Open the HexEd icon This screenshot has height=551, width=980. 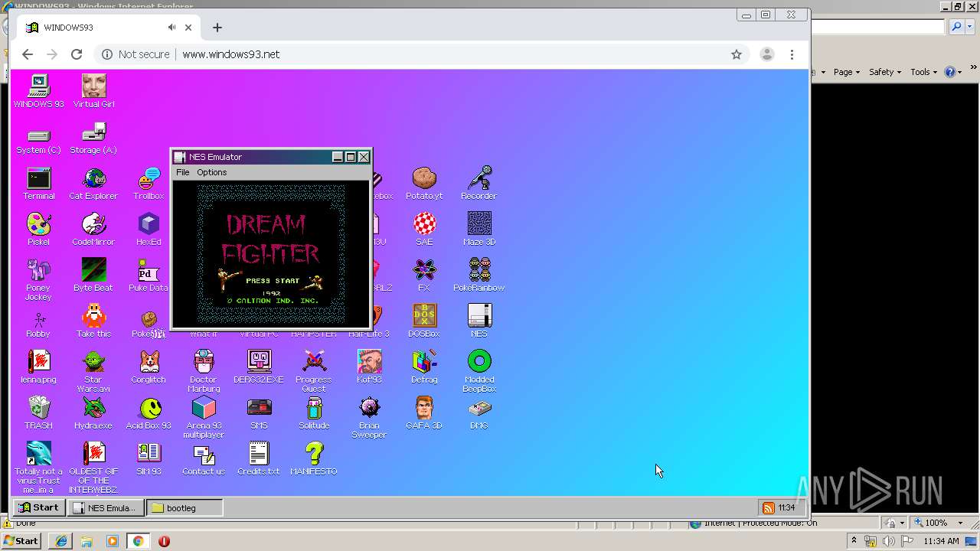149,230
